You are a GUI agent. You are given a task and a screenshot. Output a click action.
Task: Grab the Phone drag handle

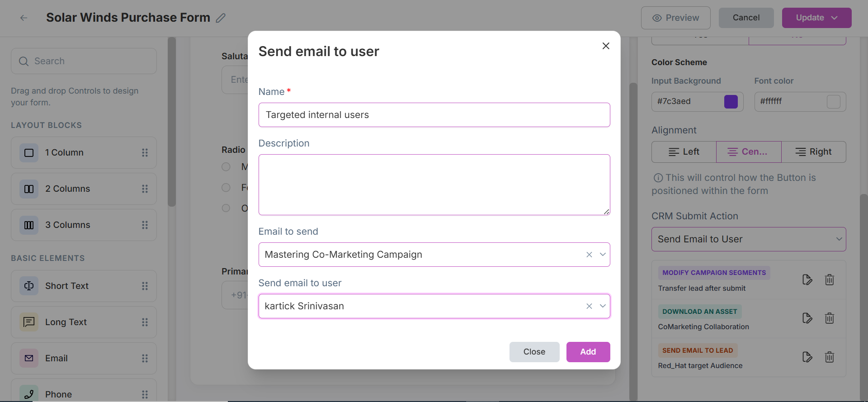(x=145, y=394)
